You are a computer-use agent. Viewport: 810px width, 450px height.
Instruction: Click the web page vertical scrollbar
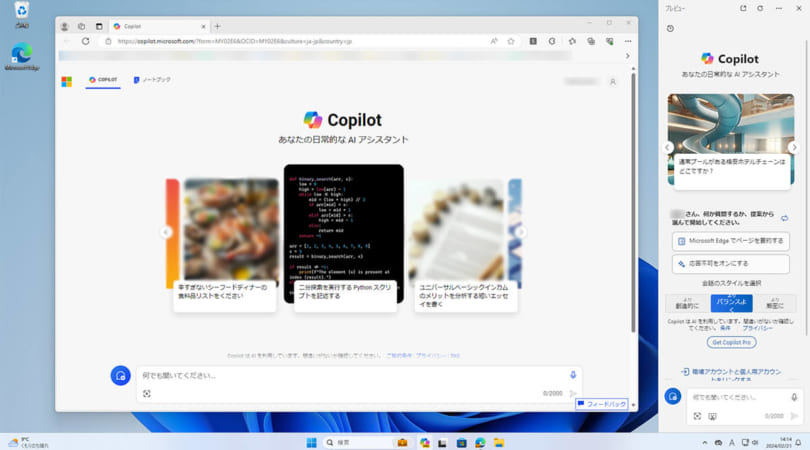coord(633,203)
